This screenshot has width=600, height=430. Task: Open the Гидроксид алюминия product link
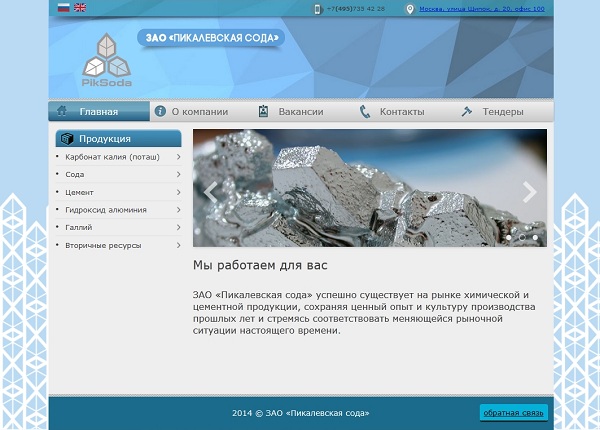coord(106,210)
